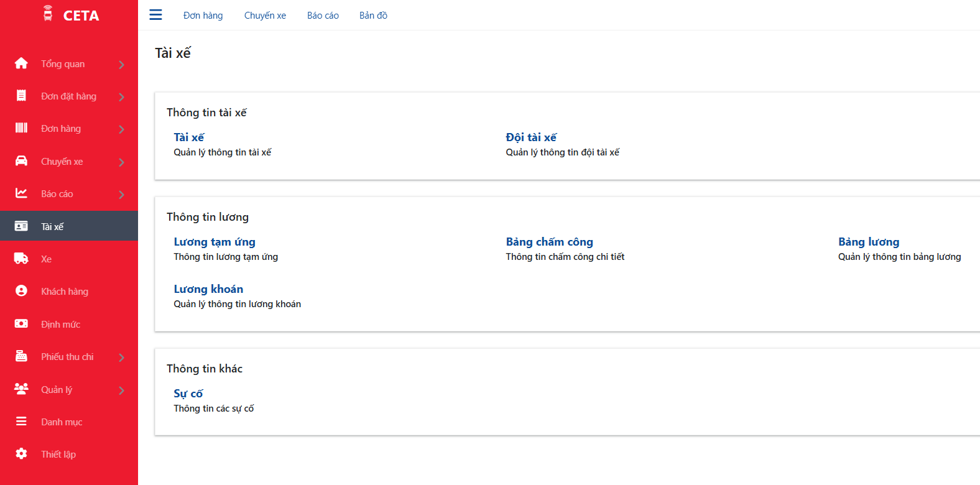Click the Báo cáo chart icon
Image resolution: width=980 pixels, height=485 pixels.
tap(21, 193)
